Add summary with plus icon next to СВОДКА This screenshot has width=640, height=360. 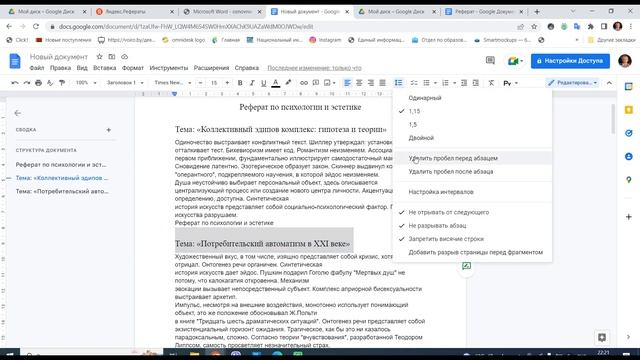[109, 130]
